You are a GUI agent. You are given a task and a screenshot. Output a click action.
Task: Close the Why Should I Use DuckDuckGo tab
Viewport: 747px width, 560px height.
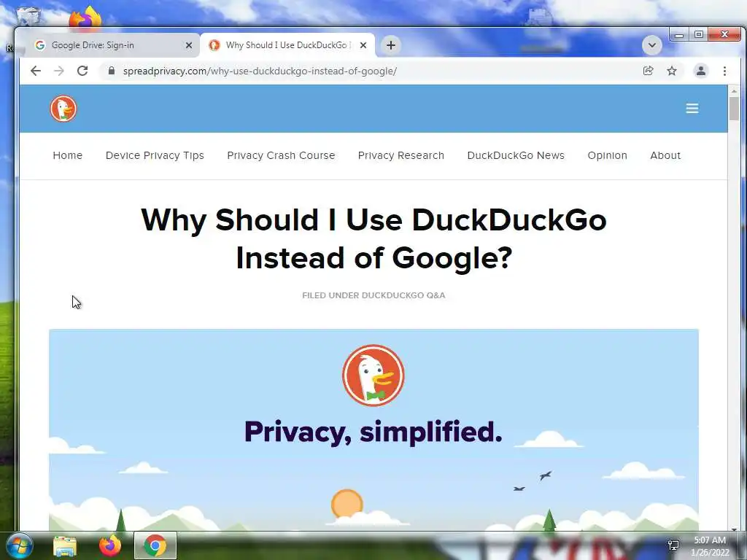[363, 45]
